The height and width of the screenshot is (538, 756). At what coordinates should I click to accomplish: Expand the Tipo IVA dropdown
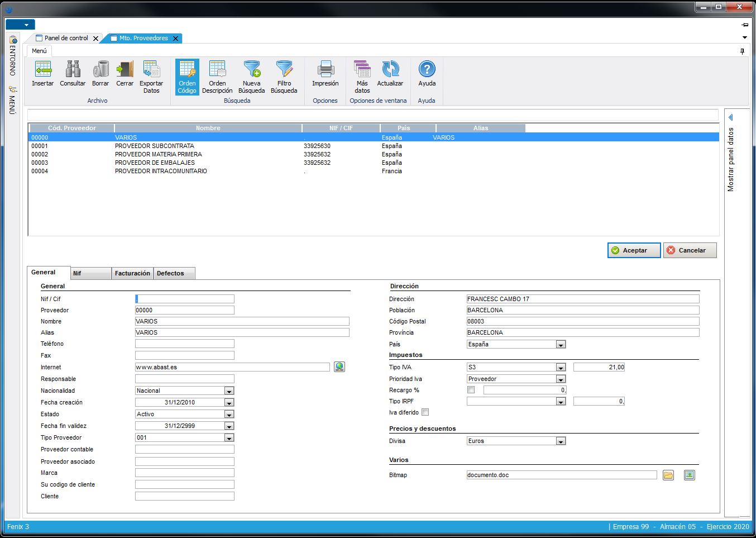pyautogui.click(x=561, y=368)
